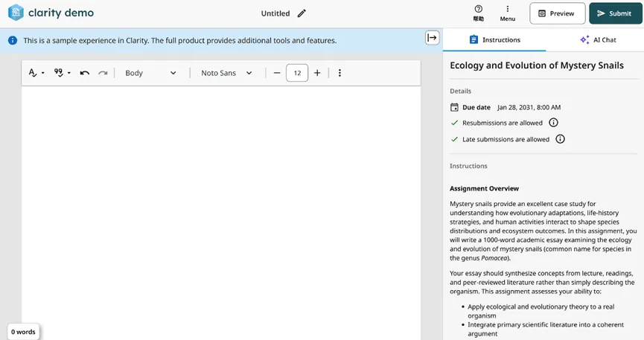Viewport: 644px width, 340px height.
Task: Open the citation quotes dropdown
Action: (62, 73)
